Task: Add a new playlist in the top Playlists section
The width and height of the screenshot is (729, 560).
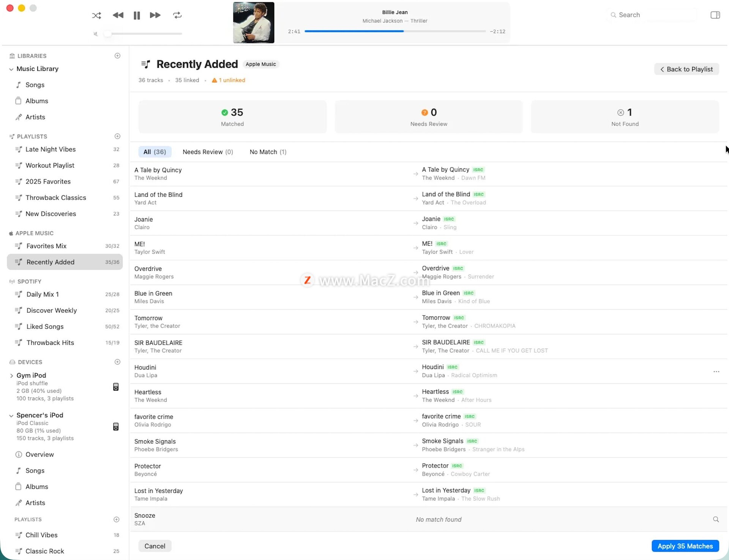Action: point(117,136)
